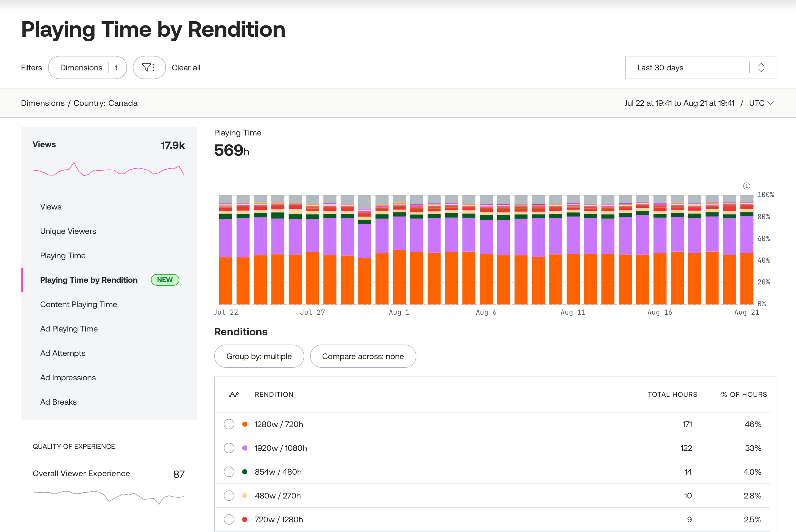Open the Views metric in sidebar list

(51, 207)
